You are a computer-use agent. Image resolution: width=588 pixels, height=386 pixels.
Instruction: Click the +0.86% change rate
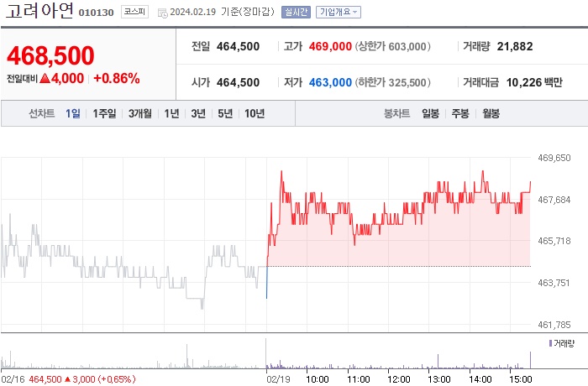point(117,78)
